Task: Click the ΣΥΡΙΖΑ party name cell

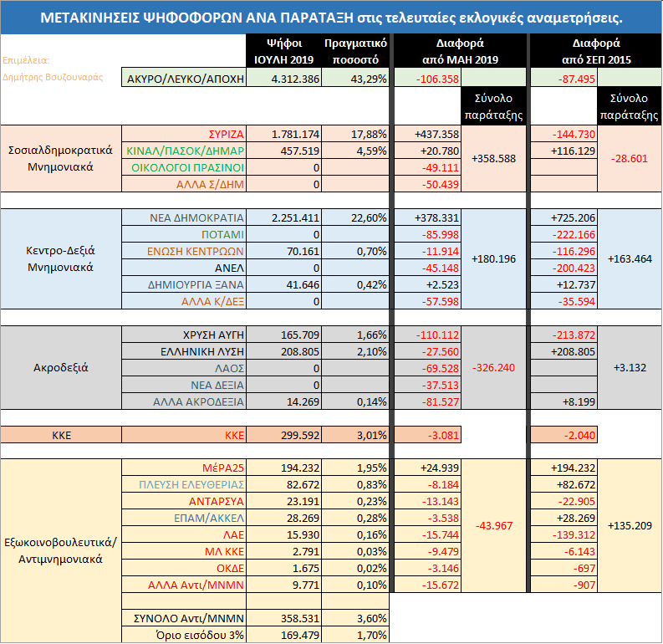Action: click(184, 134)
